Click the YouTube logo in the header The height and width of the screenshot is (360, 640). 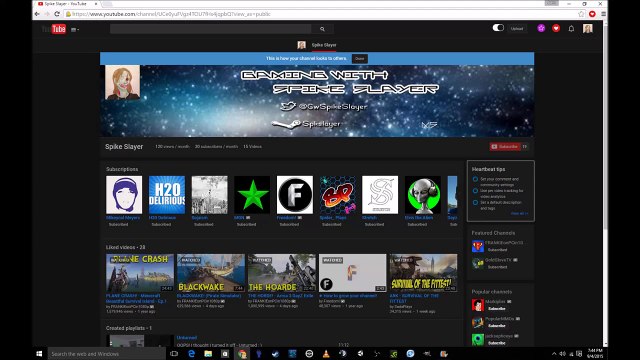click(x=54, y=29)
